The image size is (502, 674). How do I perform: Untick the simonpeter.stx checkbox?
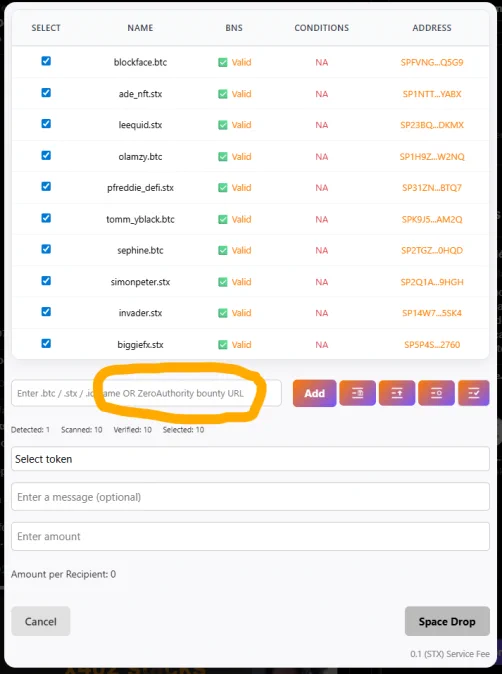46,281
